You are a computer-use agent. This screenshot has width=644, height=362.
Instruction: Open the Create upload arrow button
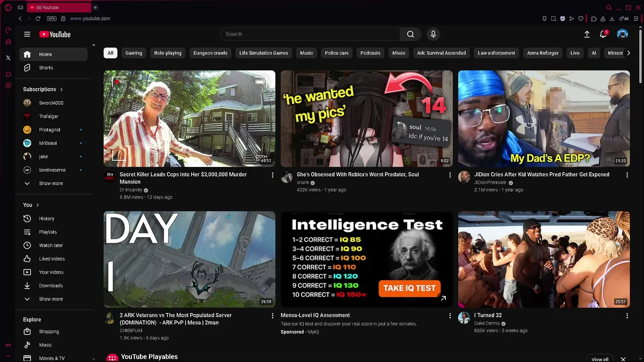pos(587,34)
